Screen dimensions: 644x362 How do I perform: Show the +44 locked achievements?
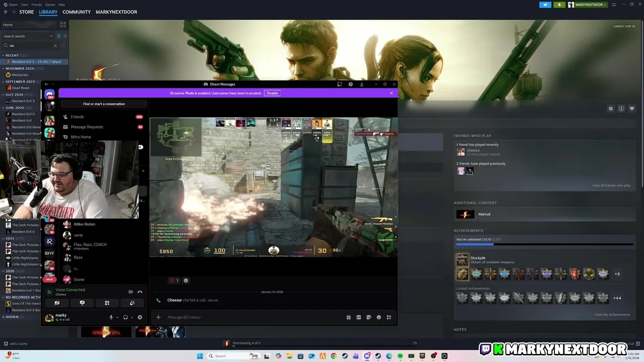coord(617,298)
